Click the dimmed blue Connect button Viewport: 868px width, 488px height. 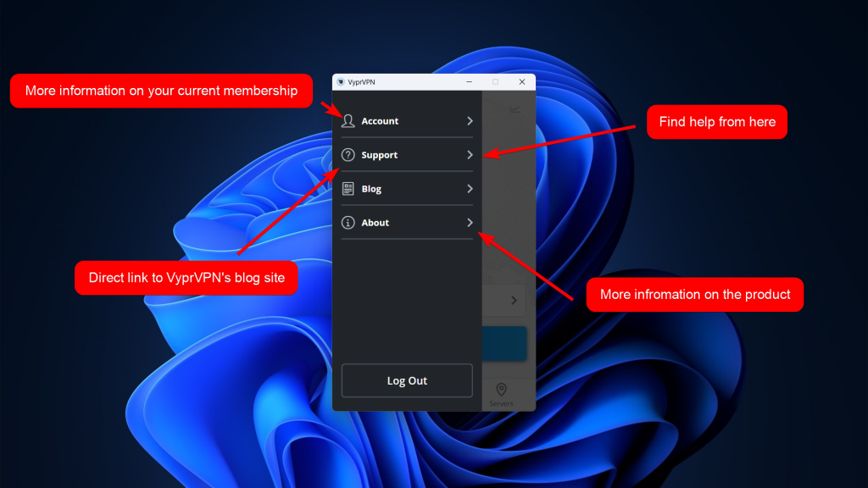[504, 344]
